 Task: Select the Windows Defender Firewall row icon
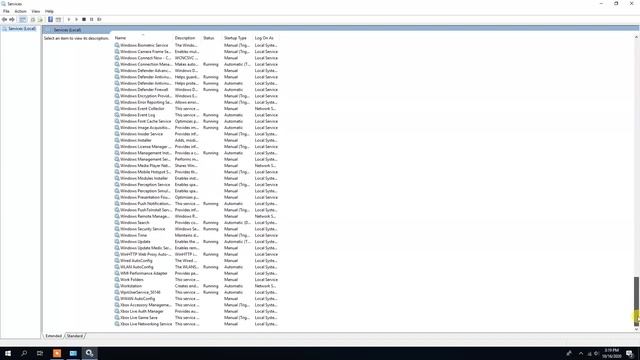[x=117, y=89]
